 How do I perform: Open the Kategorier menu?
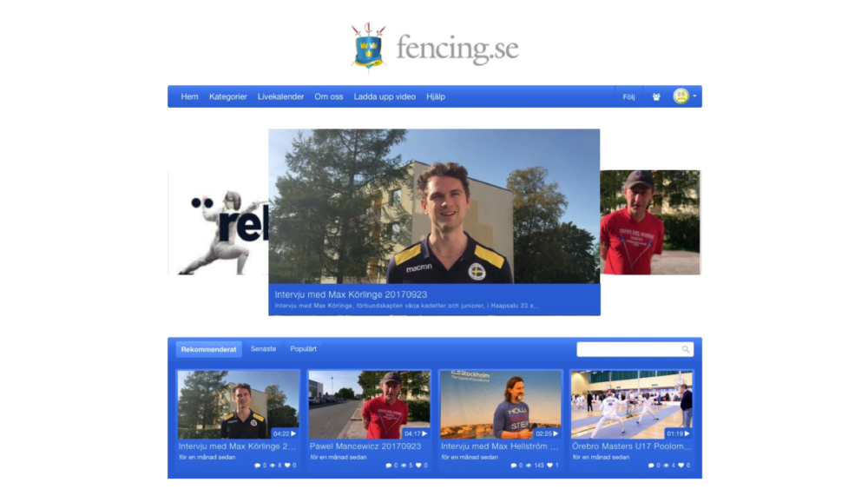[x=227, y=97]
